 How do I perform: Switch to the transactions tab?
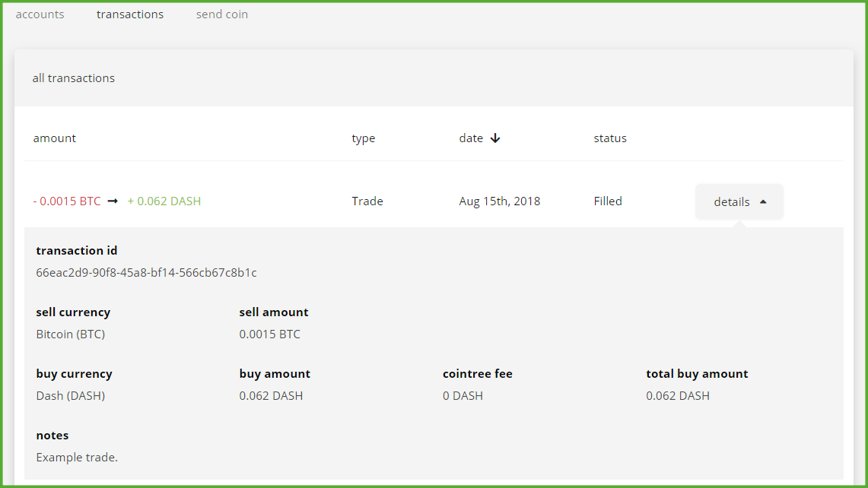click(130, 14)
